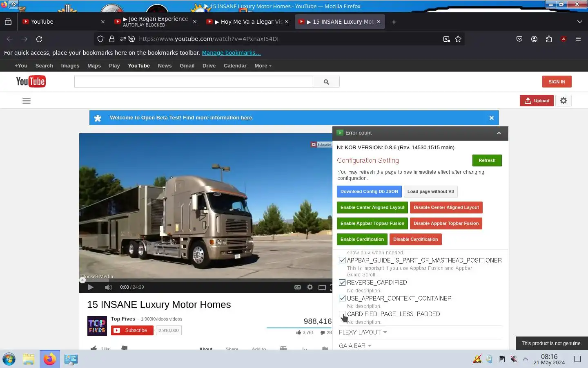Open the beta test 'here' link

click(x=246, y=118)
